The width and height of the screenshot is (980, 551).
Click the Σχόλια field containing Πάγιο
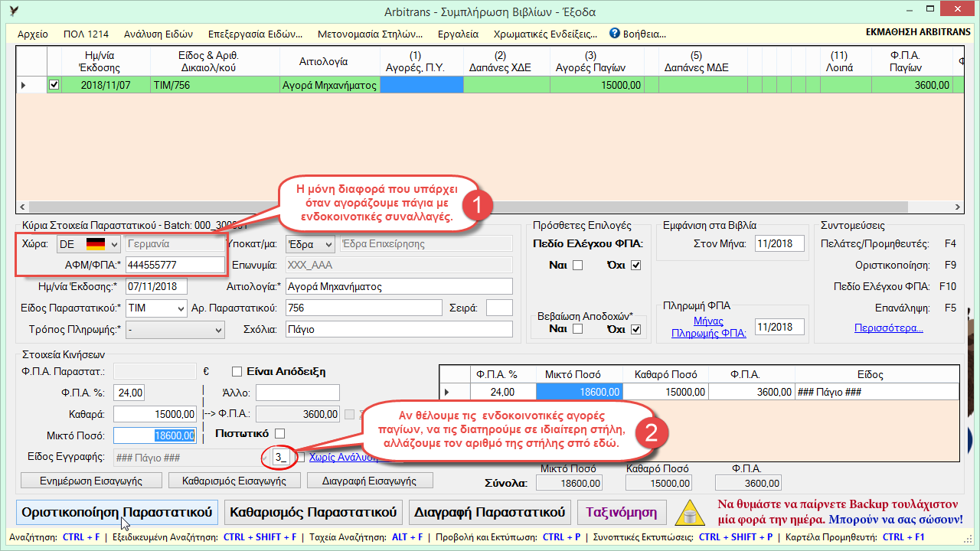click(x=398, y=329)
